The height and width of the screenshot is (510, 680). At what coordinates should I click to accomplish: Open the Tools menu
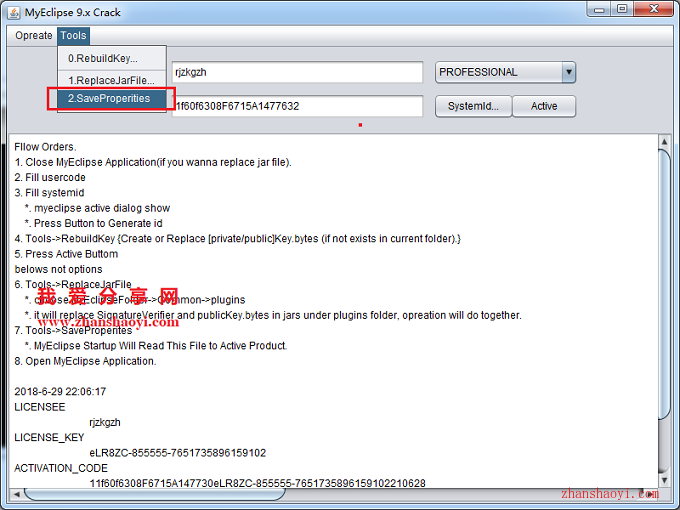click(x=73, y=36)
